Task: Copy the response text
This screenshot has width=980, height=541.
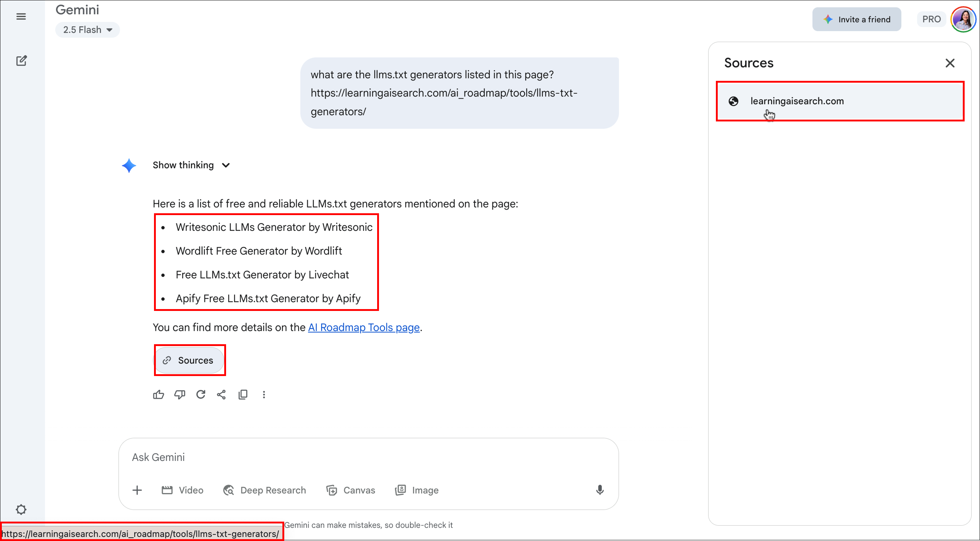Action: pyautogui.click(x=243, y=395)
